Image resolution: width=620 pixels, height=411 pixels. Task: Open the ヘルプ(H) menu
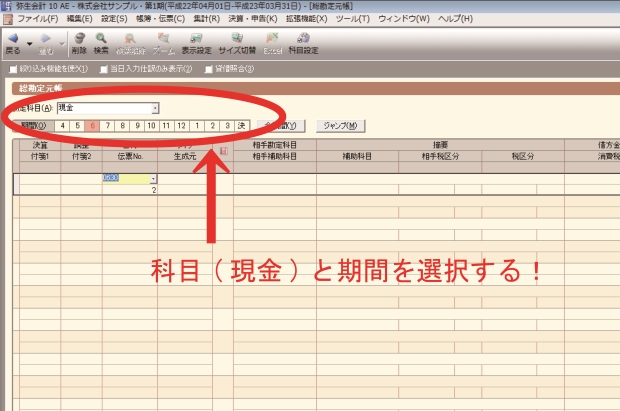pyautogui.click(x=455, y=19)
